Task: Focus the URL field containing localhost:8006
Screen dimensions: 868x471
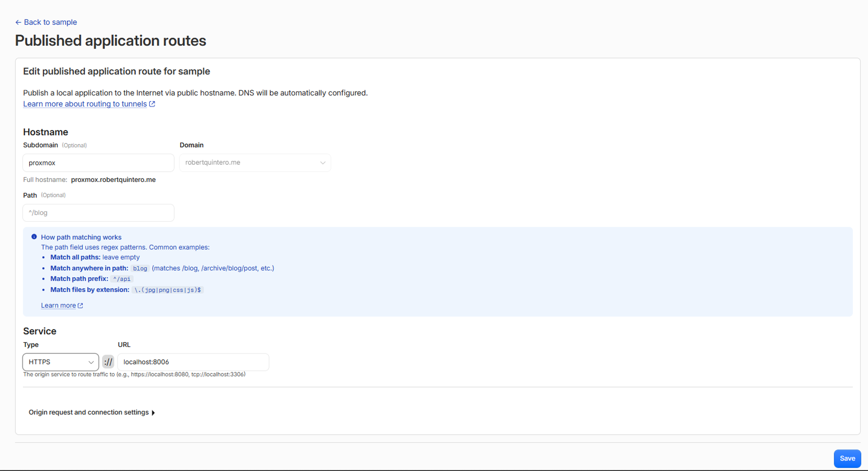Action: (193, 362)
